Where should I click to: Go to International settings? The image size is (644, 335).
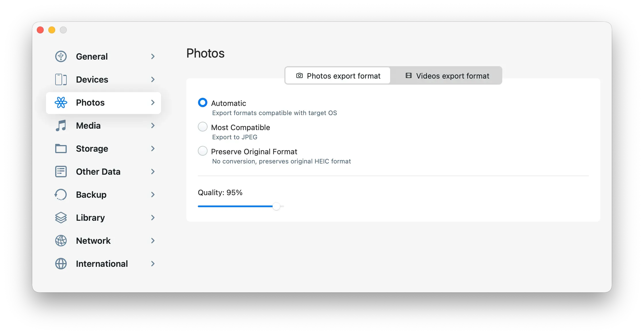(102, 264)
